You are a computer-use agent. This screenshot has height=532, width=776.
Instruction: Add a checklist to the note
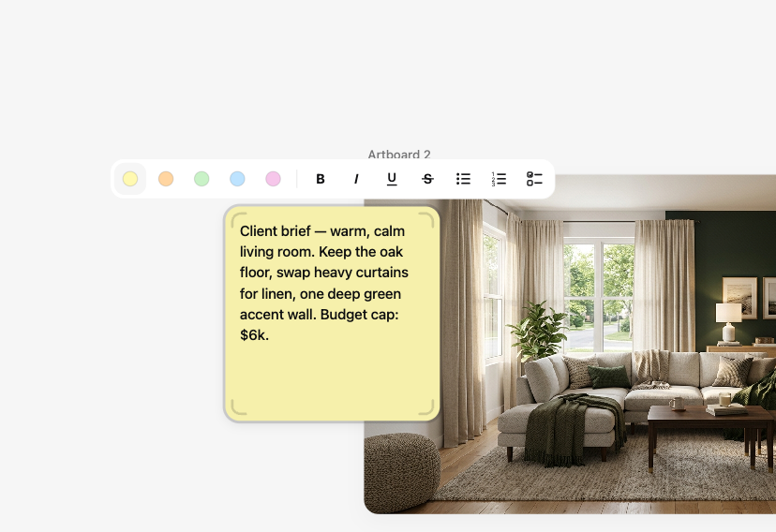(534, 179)
